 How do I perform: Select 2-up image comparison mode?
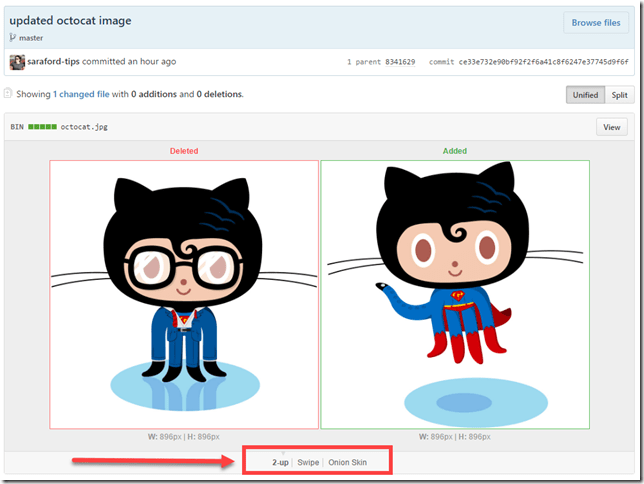tap(280, 462)
